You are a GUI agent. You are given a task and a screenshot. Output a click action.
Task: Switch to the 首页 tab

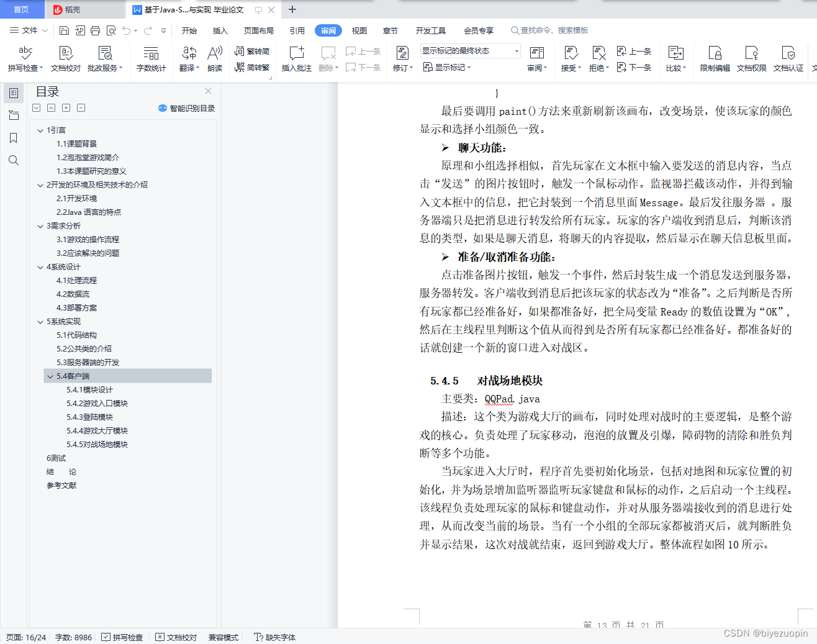click(22, 9)
